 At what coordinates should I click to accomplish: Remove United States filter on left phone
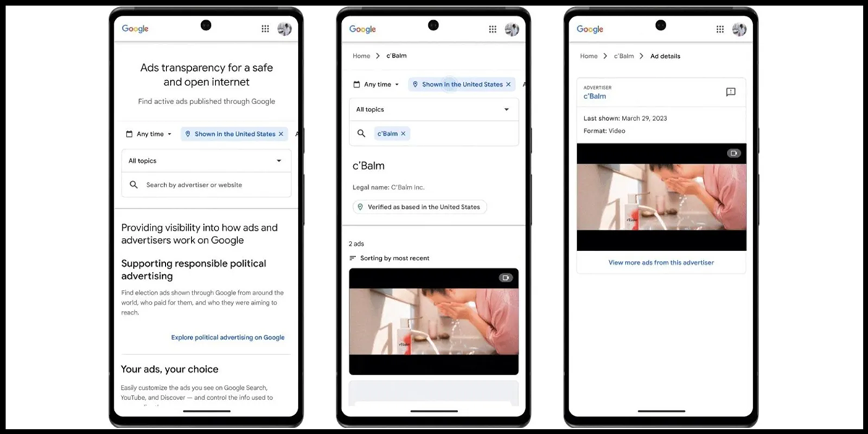[281, 134]
